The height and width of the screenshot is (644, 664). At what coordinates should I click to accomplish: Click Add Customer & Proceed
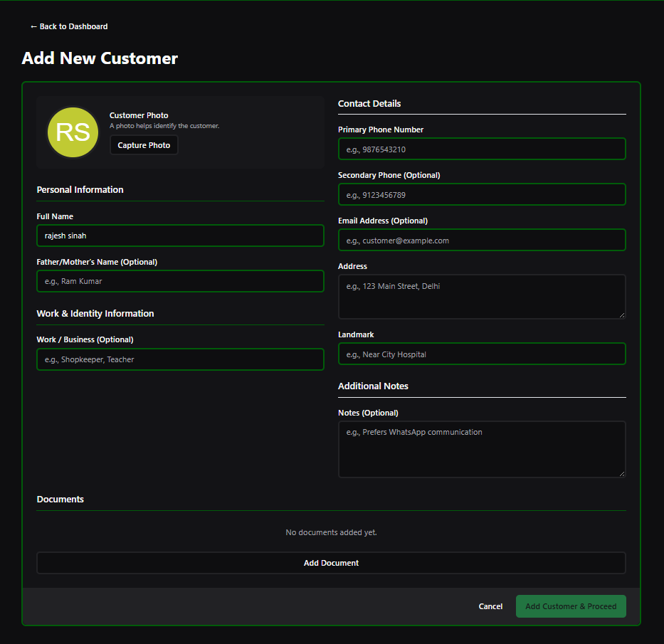tap(571, 606)
